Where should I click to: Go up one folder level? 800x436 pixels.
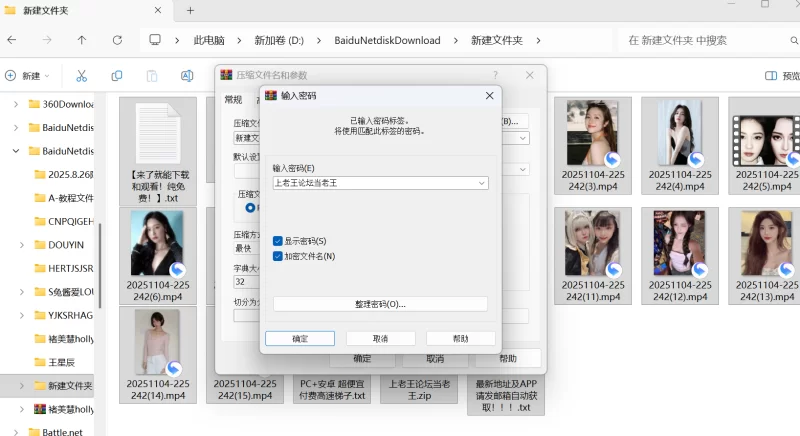(82, 40)
